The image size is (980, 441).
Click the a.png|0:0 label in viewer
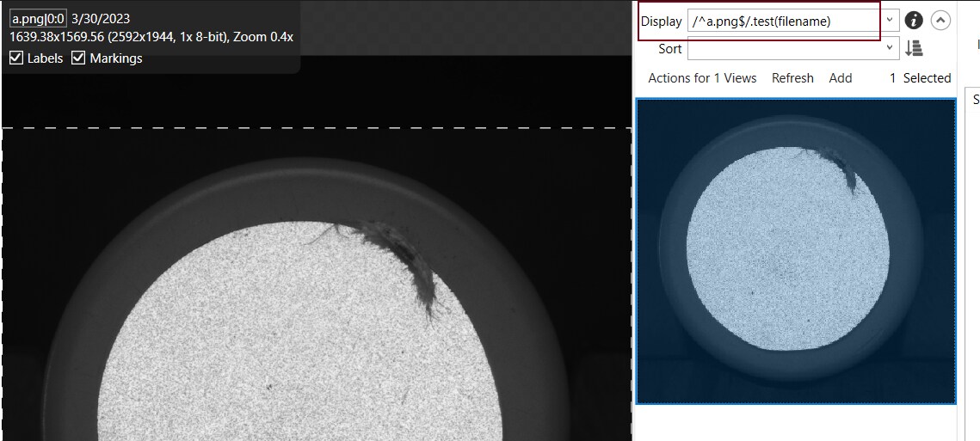38,19
